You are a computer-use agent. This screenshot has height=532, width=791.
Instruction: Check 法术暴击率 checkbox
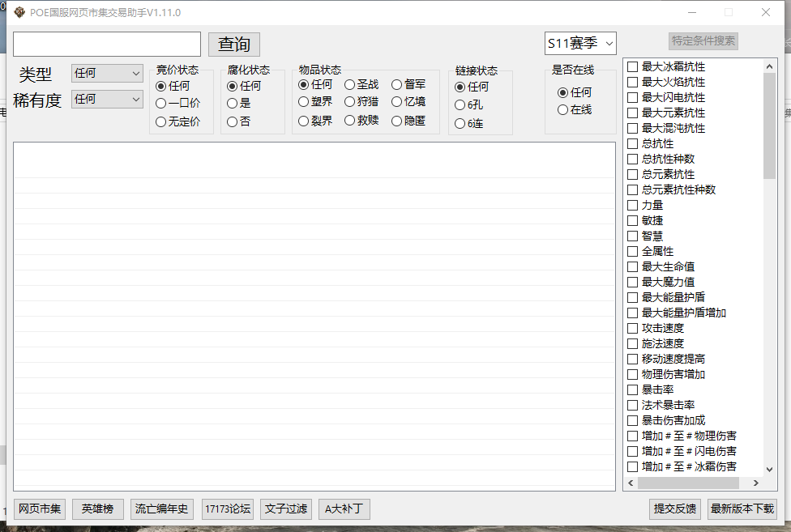(633, 405)
